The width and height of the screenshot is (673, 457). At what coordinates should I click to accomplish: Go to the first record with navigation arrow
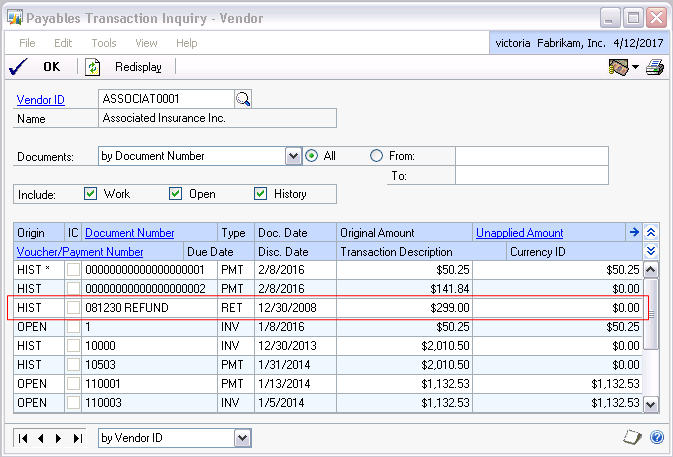click(25, 438)
